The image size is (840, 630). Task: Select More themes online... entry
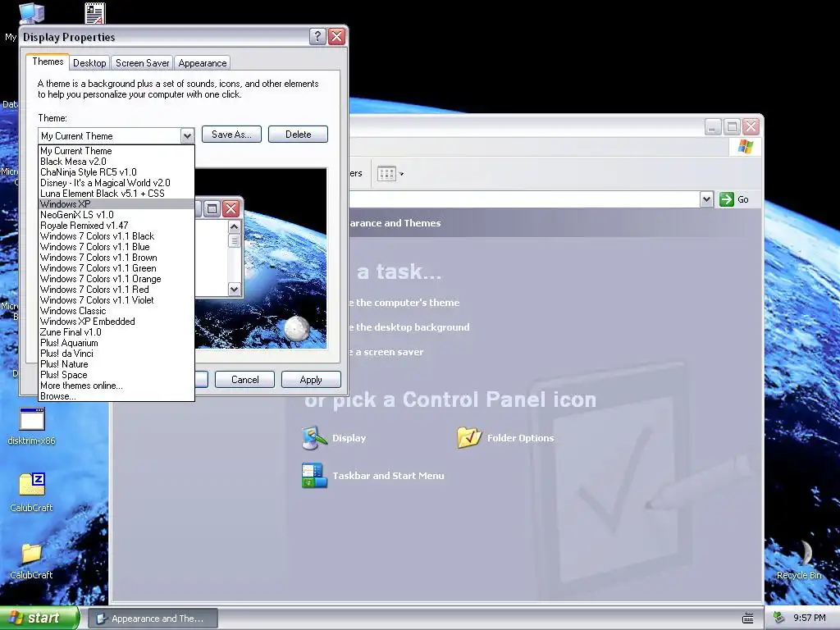[116, 386]
